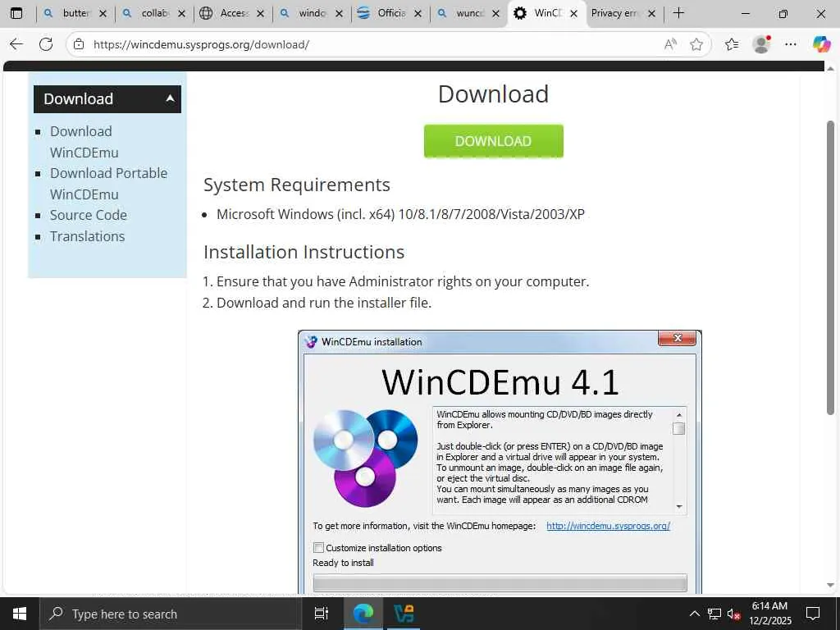
Task: Reload the page with refresh icon
Action: [x=46, y=44]
